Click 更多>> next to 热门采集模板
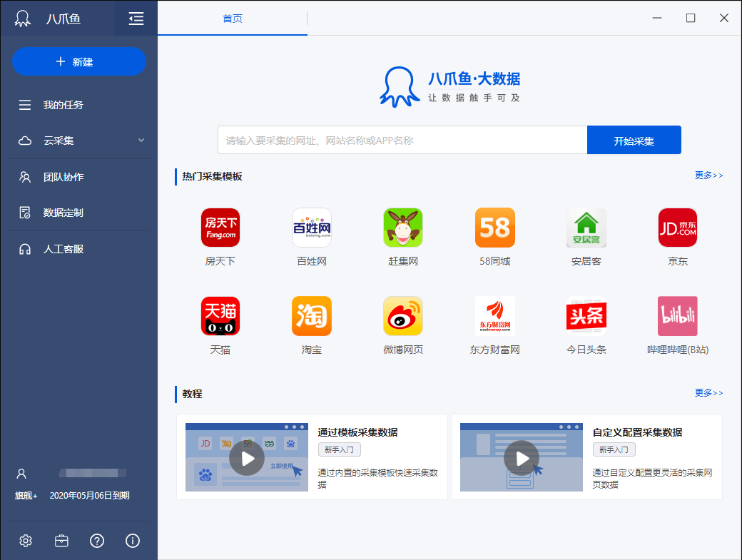Image resolution: width=742 pixels, height=560 pixels. coord(708,175)
